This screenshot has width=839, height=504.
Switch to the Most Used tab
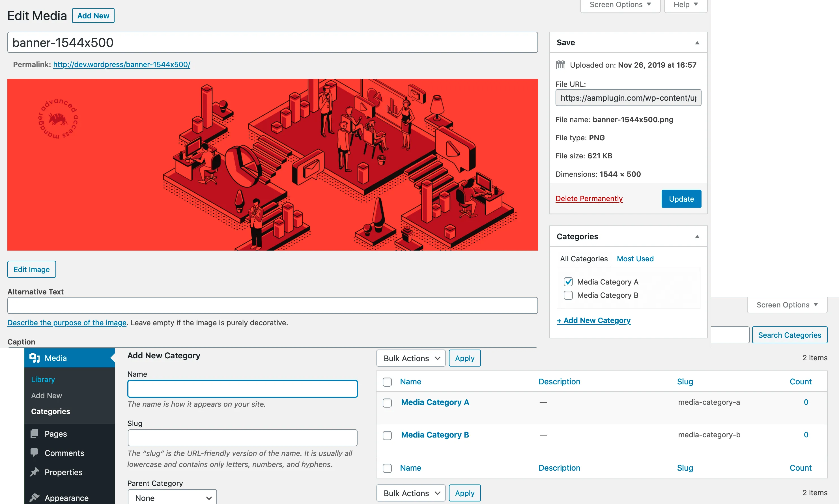[635, 259]
